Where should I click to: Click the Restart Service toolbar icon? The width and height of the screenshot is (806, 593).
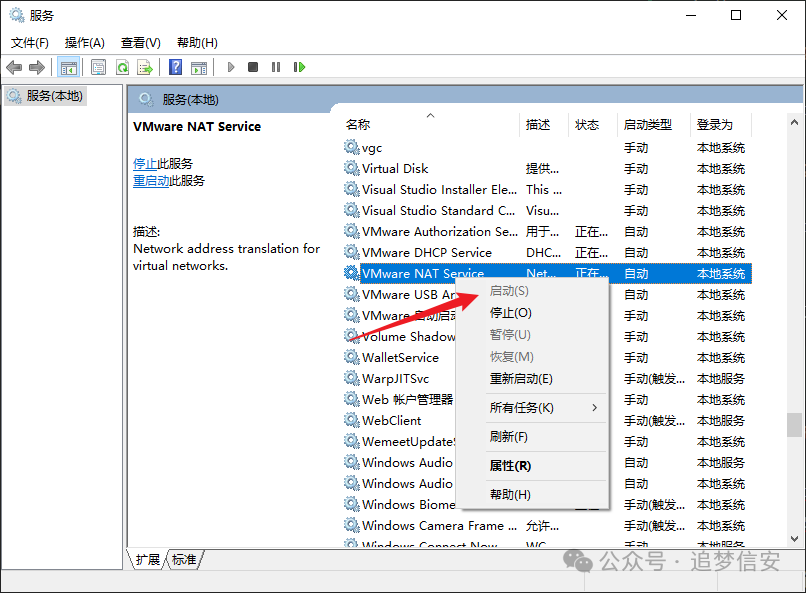pyautogui.click(x=299, y=67)
